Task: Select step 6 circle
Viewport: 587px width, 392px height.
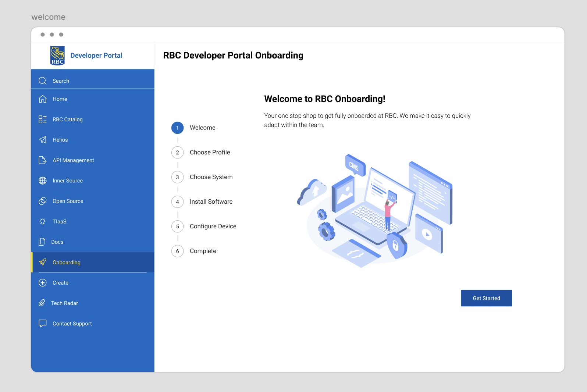Action: (177, 251)
